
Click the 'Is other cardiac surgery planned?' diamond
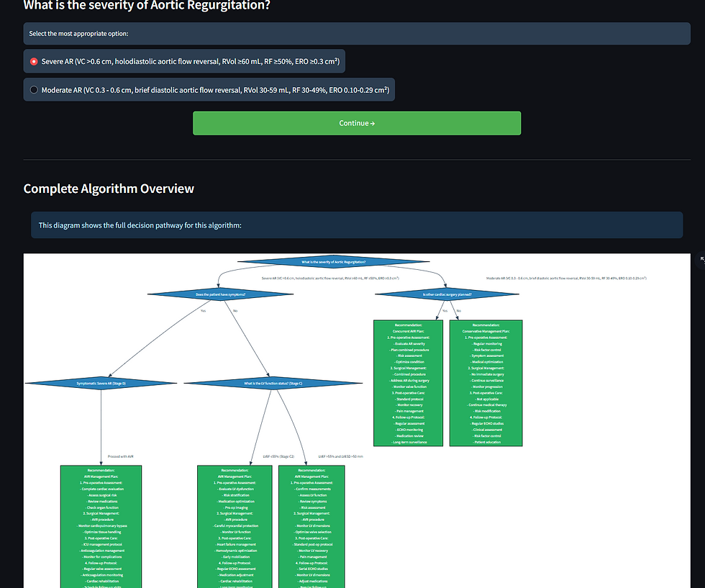pyautogui.click(x=447, y=294)
